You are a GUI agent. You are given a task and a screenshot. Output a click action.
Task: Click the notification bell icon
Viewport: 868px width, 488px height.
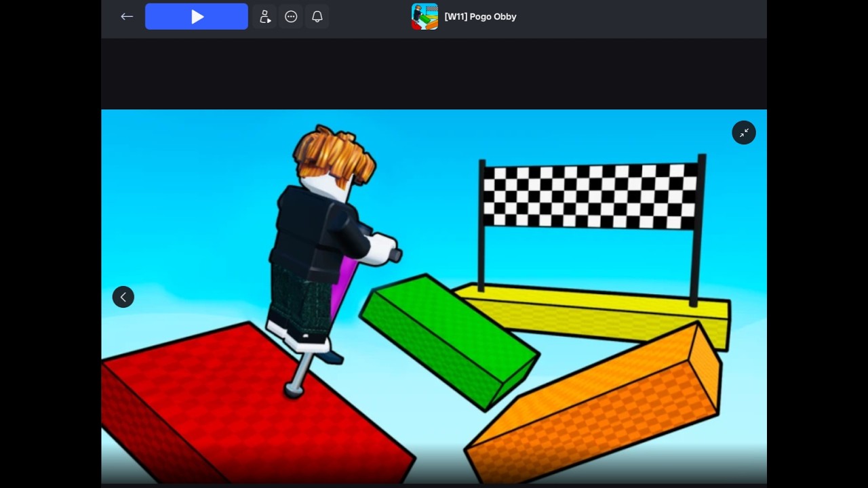click(317, 17)
